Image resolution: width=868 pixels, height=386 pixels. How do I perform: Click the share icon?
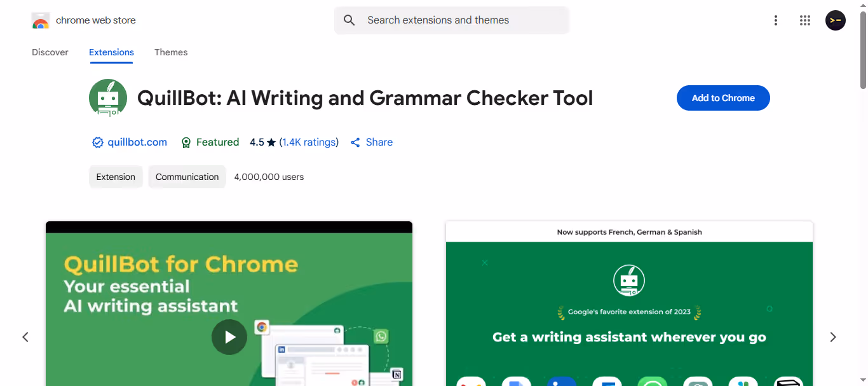tap(355, 142)
